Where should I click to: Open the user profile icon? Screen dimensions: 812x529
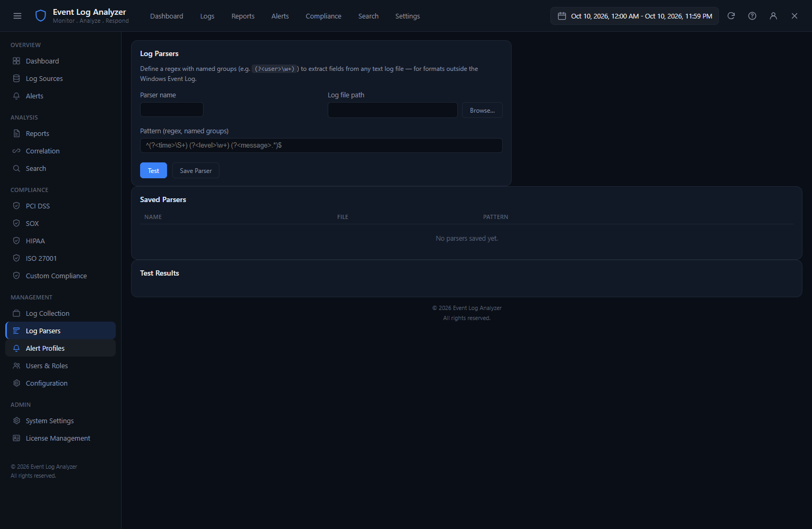(x=773, y=16)
